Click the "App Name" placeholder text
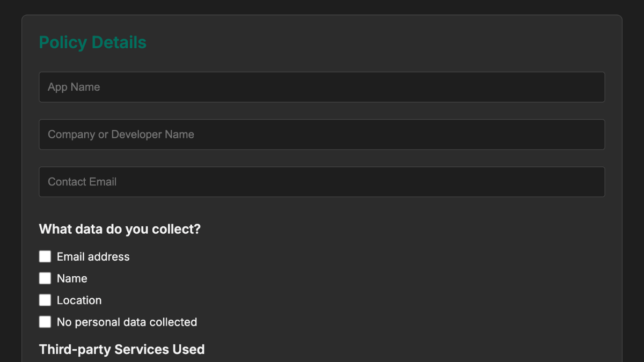 coord(74,87)
